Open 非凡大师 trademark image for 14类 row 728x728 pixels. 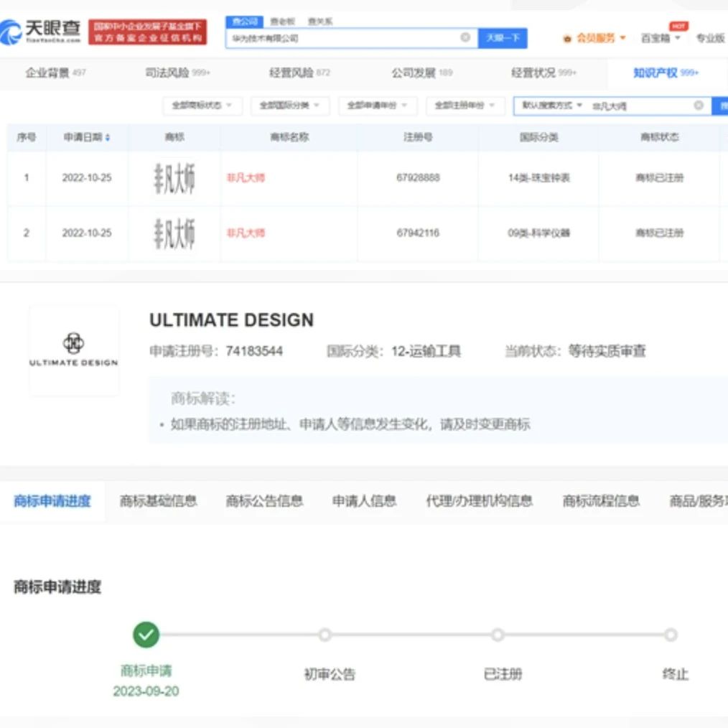pyautogui.click(x=174, y=178)
